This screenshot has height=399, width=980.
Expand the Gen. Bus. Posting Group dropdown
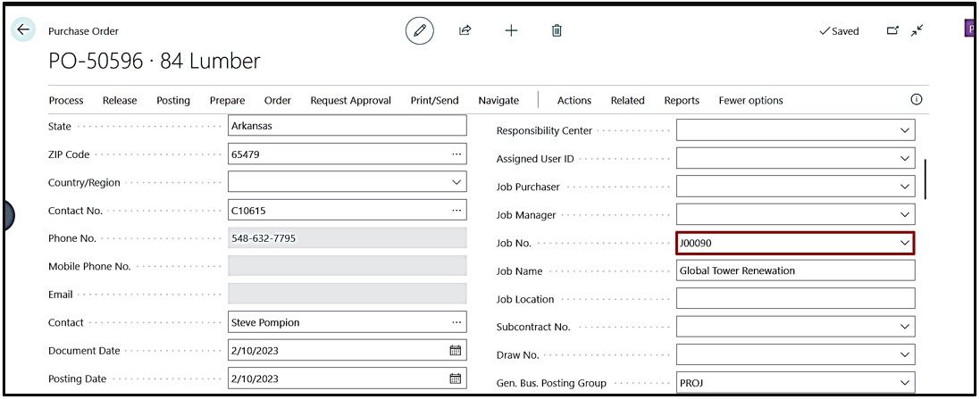[x=903, y=383]
